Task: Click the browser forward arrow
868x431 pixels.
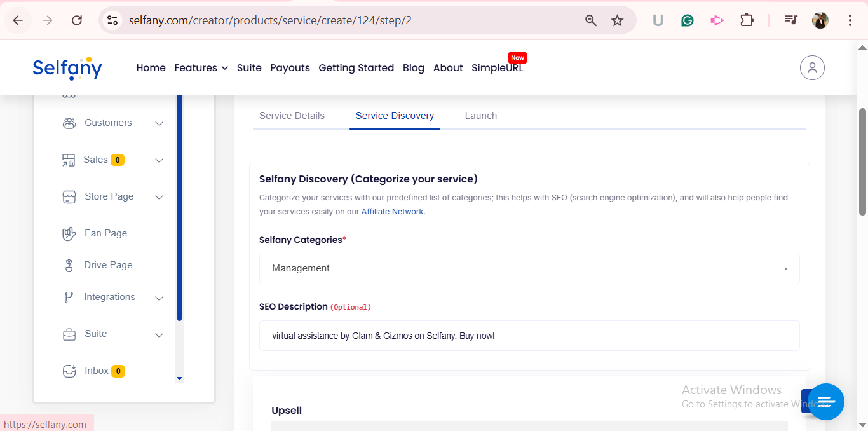Action: (x=47, y=20)
